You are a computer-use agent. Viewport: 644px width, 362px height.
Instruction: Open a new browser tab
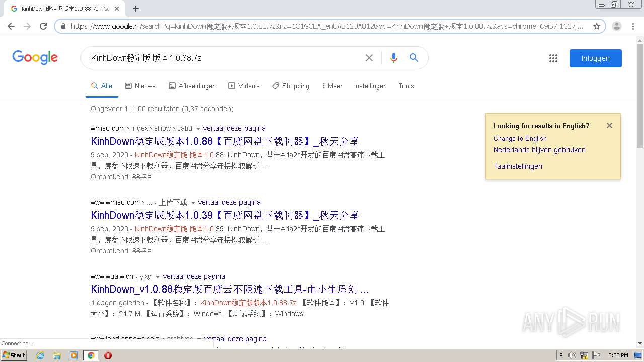[x=136, y=9]
